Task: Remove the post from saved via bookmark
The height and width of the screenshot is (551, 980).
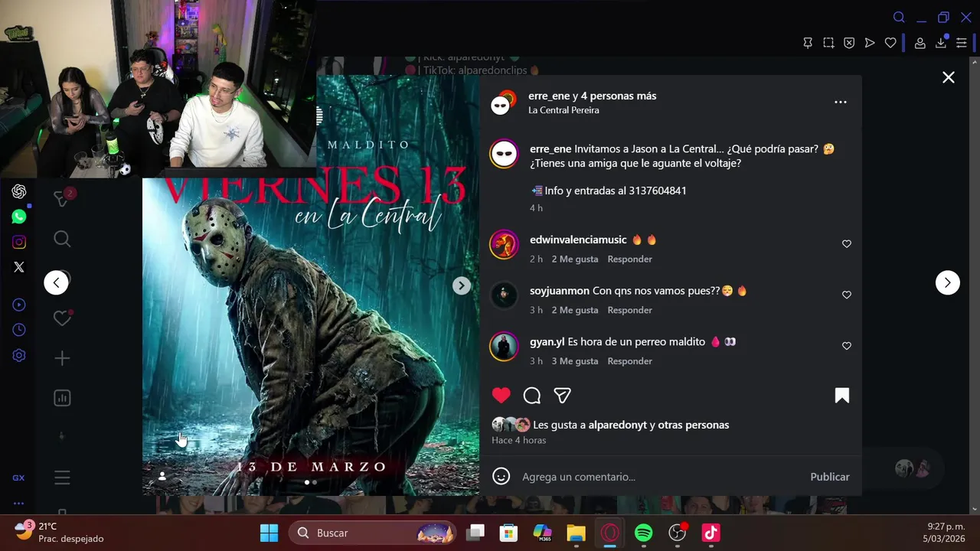Action: pyautogui.click(x=842, y=396)
